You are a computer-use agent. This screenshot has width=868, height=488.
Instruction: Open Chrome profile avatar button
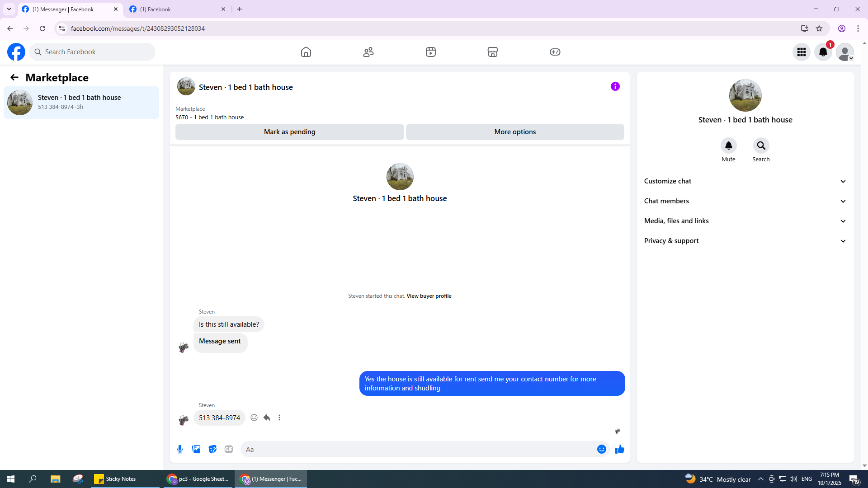842,28
